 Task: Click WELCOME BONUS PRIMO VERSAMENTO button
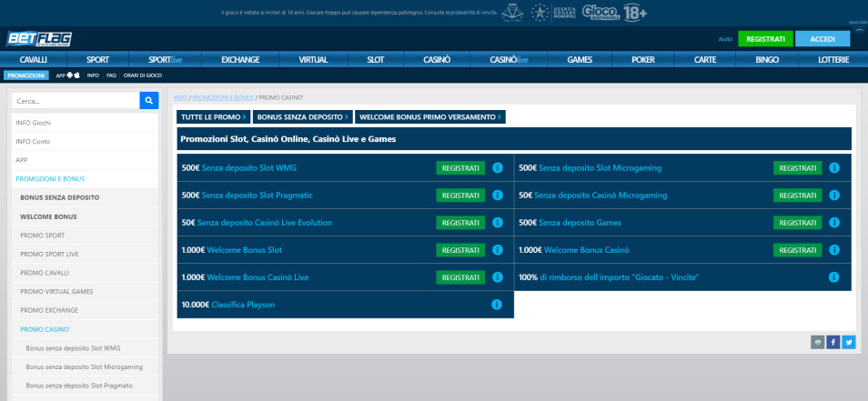(430, 116)
